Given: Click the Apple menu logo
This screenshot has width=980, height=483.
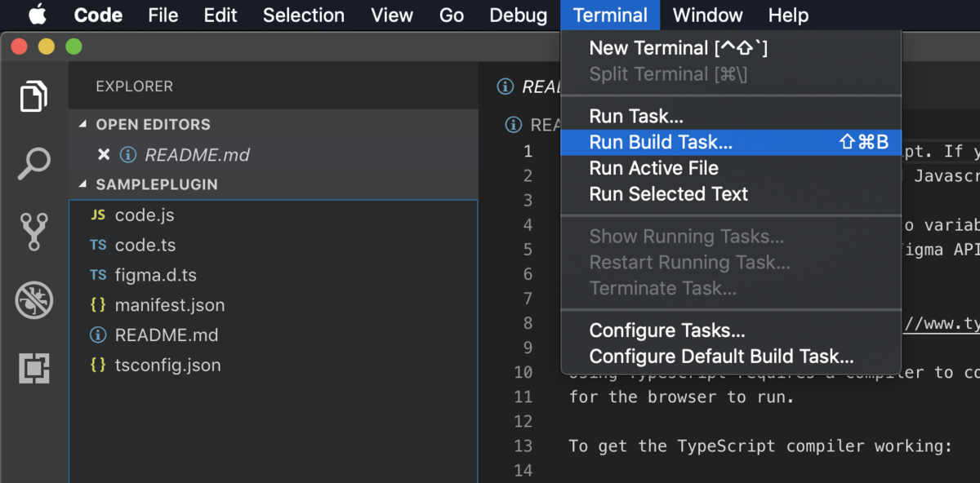Looking at the screenshot, I should [x=38, y=15].
